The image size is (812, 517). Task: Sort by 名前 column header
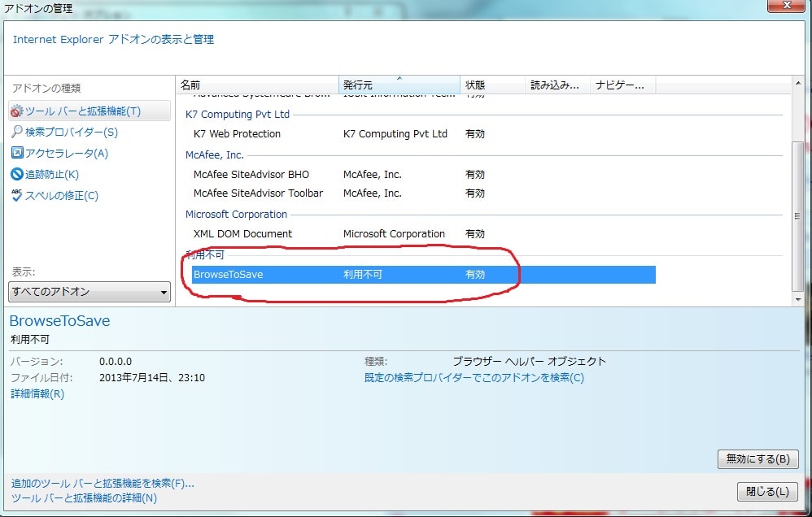[257, 85]
